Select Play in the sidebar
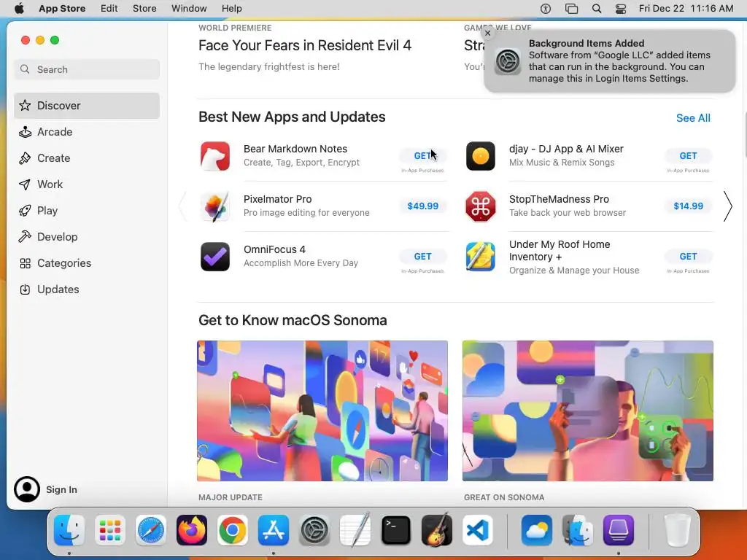The image size is (747, 560). 87,211
